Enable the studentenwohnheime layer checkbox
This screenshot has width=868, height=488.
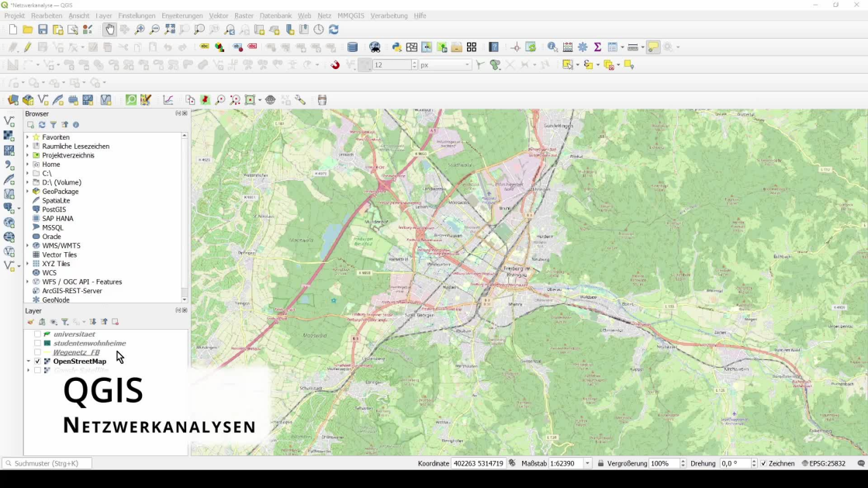(38, 343)
